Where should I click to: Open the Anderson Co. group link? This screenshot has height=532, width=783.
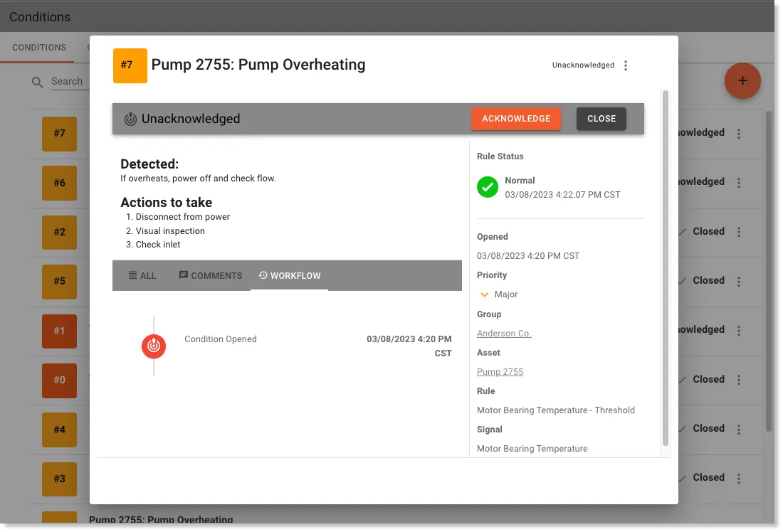[504, 334]
